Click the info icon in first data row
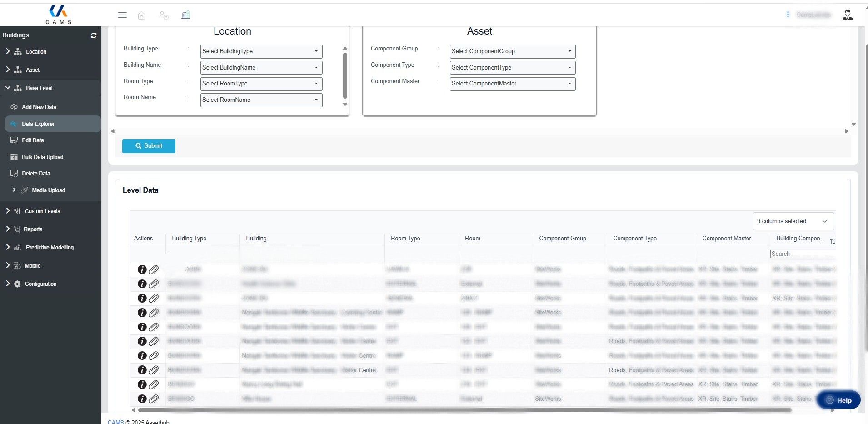868x424 pixels. point(142,269)
